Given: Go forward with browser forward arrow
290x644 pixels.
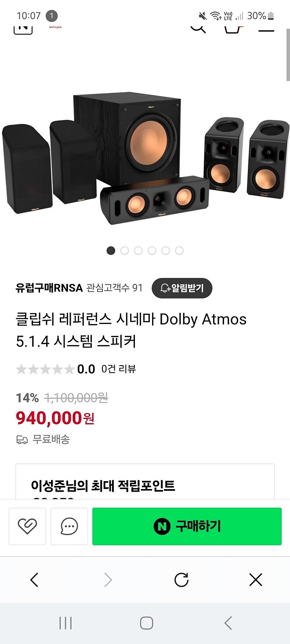Looking at the screenshot, I should [108, 579].
